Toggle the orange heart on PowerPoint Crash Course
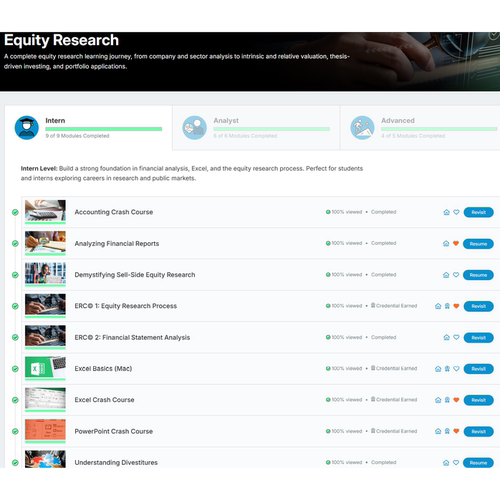 pyautogui.click(x=456, y=431)
